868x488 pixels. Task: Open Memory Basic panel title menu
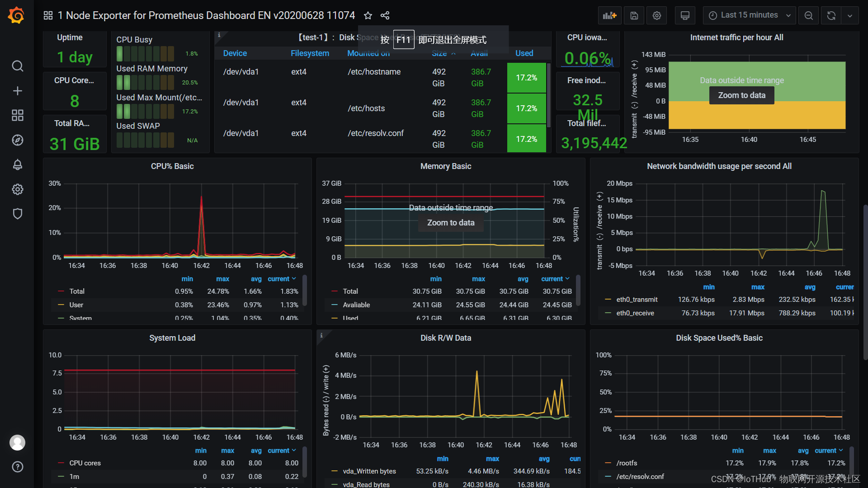click(x=446, y=166)
